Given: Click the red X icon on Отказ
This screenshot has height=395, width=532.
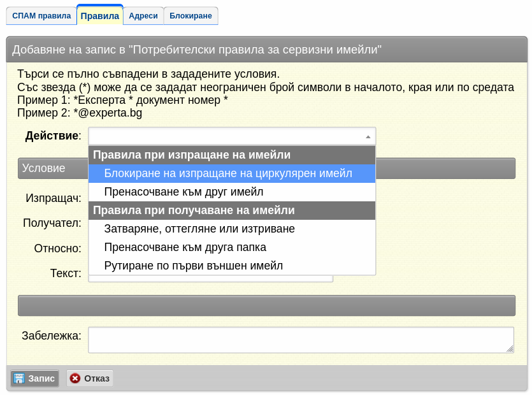Looking at the screenshot, I should [75, 378].
